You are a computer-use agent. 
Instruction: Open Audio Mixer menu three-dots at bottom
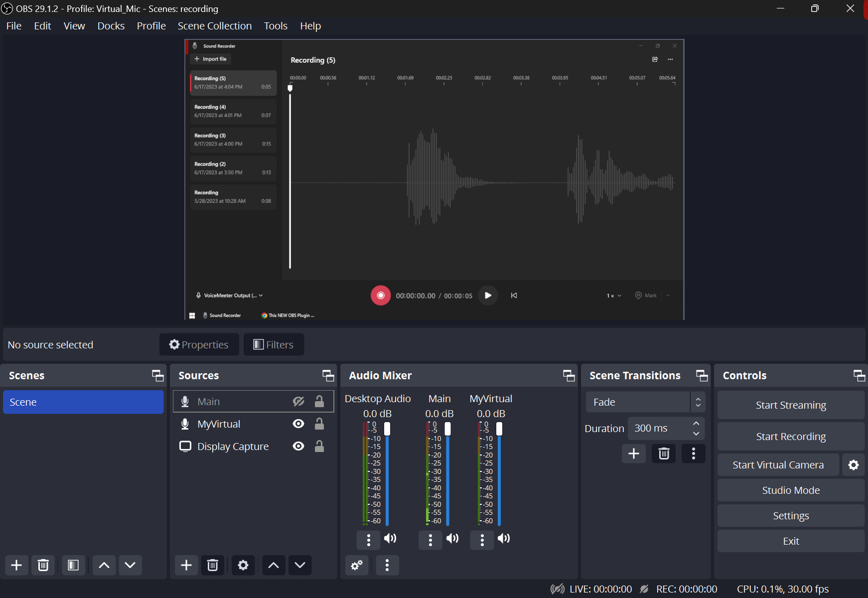click(387, 565)
